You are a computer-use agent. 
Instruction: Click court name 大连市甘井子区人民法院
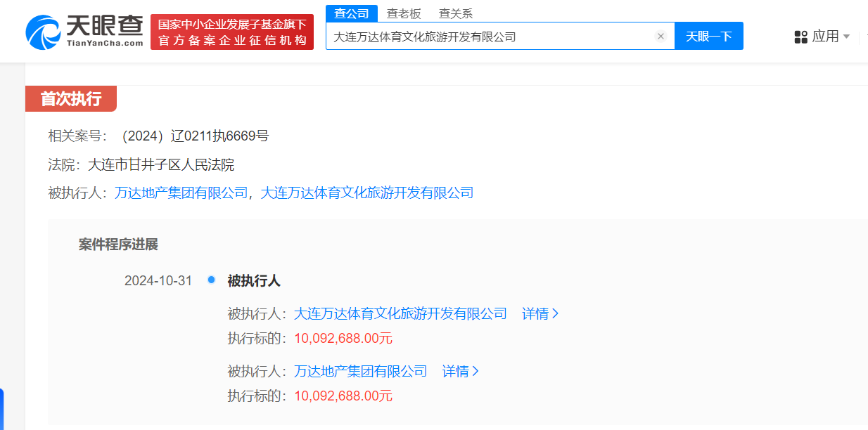pyautogui.click(x=160, y=165)
